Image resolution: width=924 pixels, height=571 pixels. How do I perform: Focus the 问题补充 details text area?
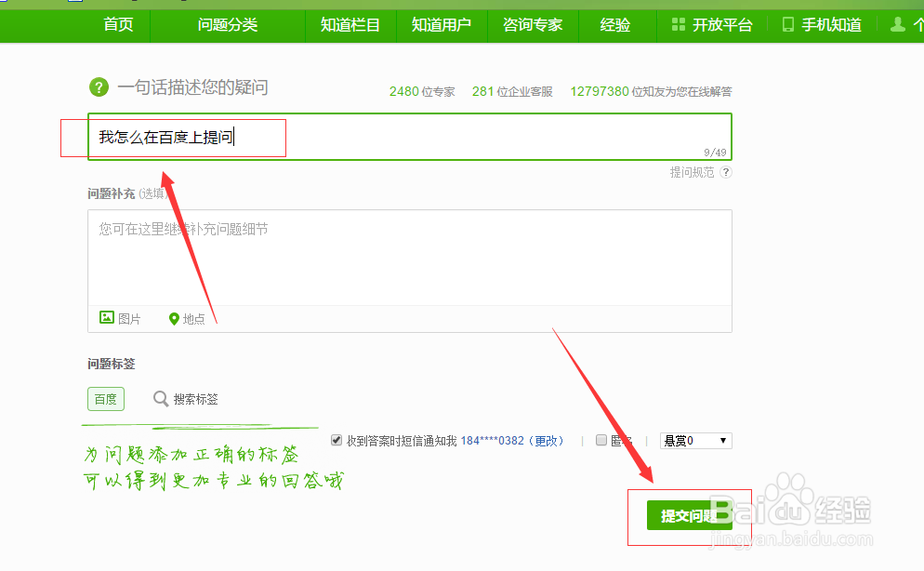pos(410,258)
